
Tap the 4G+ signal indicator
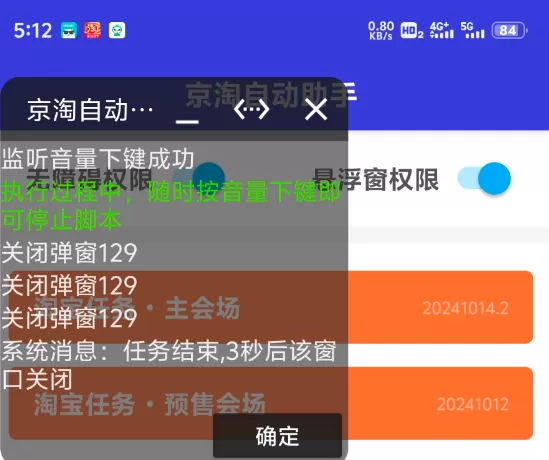coord(442,30)
